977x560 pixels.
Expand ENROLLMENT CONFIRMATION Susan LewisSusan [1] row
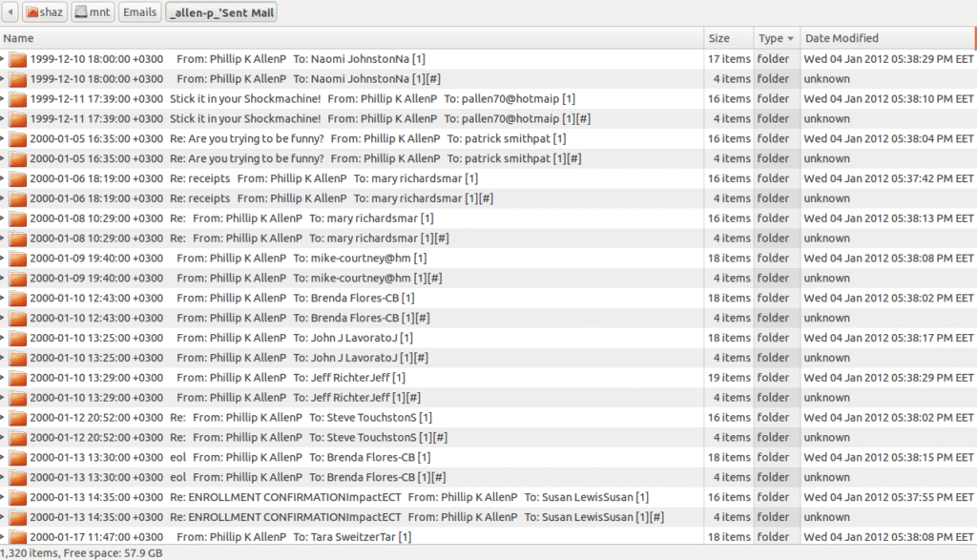tap(3, 497)
